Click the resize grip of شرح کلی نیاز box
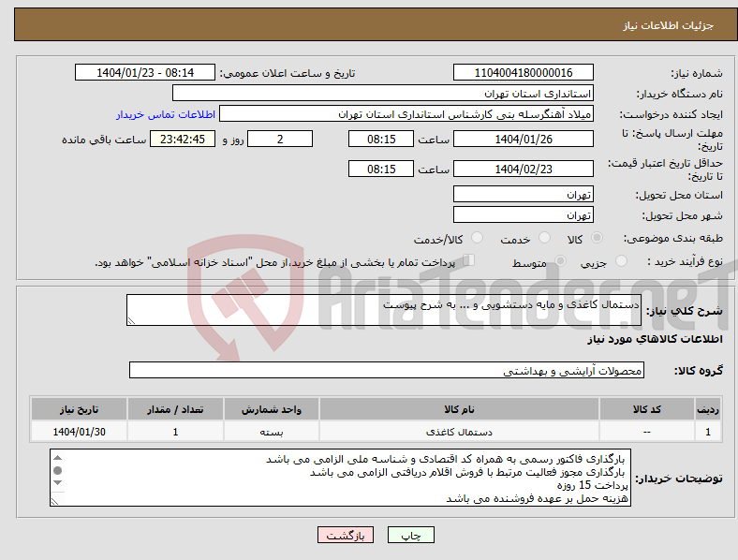 [131, 321]
